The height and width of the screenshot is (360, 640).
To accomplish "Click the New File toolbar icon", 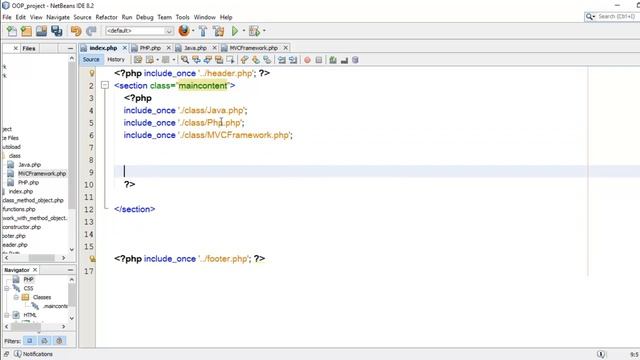I will 12,31.
